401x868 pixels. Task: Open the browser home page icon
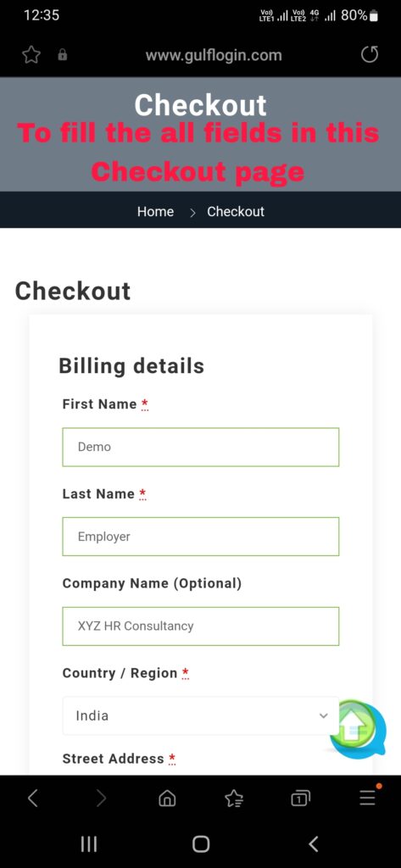click(167, 798)
